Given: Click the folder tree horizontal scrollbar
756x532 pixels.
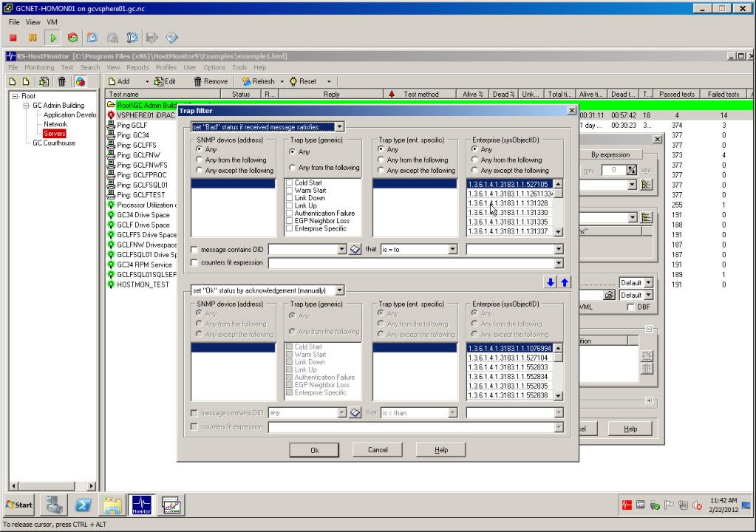Looking at the screenshot, I should click(x=52, y=485).
